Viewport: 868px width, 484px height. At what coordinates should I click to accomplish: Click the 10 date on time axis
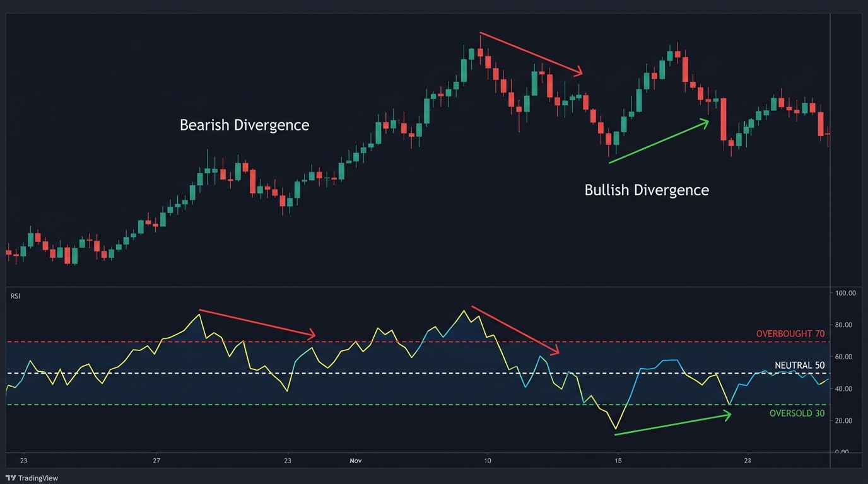488,461
